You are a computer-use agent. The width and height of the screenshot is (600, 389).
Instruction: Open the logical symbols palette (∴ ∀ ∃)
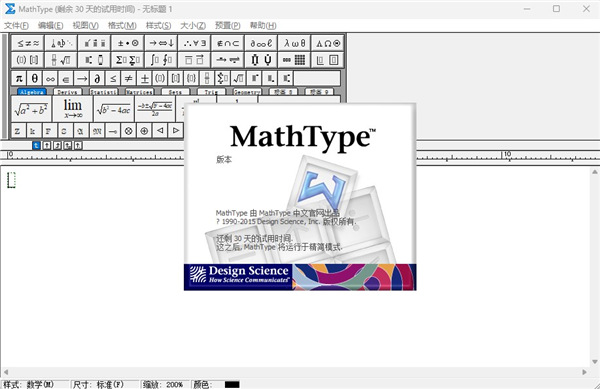pyautogui.click(x=194, y=43)
